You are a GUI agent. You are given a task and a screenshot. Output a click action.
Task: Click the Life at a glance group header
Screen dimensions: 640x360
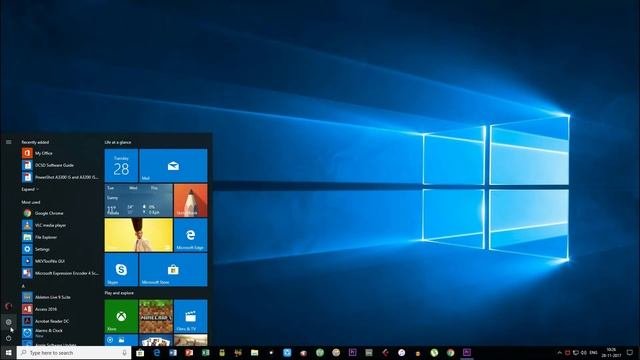118,142
